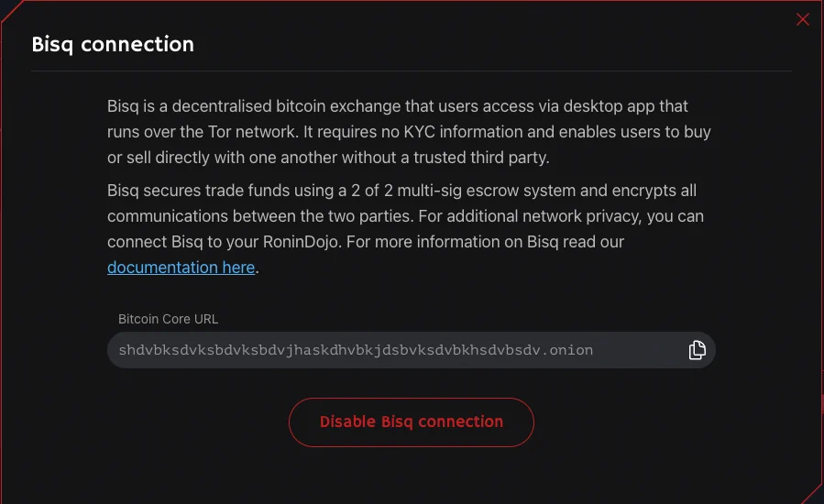824x504 pixels.
Task: Click the paragraph starting 'Bisq secures trade funds'
Action: [x=403, y=217]
